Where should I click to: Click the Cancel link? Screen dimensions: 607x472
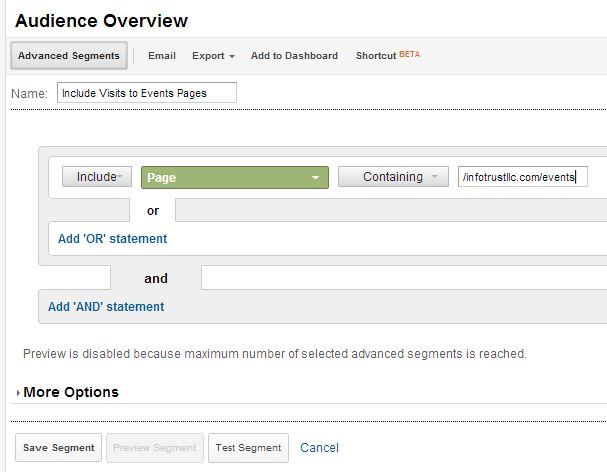(x=319, y=448)
